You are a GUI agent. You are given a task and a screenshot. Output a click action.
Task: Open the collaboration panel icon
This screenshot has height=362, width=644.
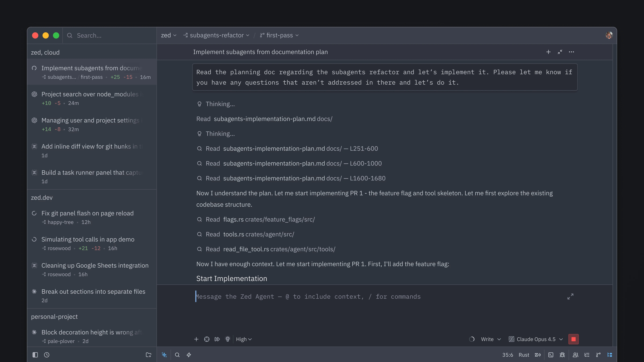click(575, 355)
